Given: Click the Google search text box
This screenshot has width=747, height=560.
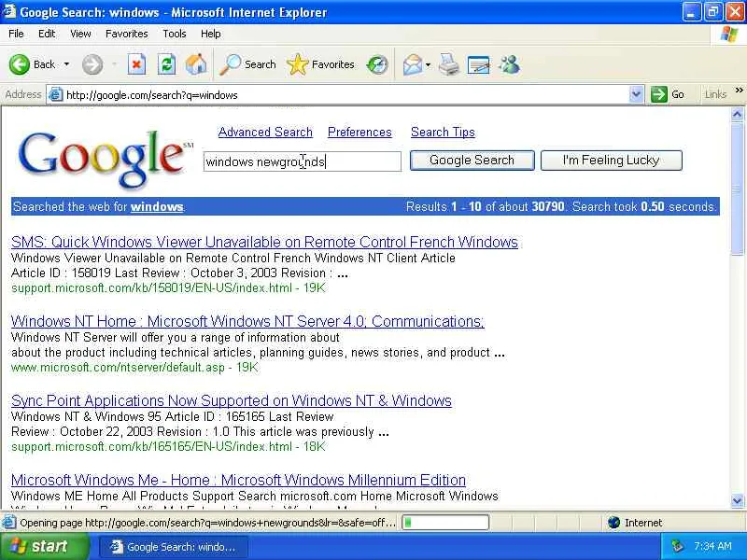Looking at the screenshot, I should coord(303,161).
